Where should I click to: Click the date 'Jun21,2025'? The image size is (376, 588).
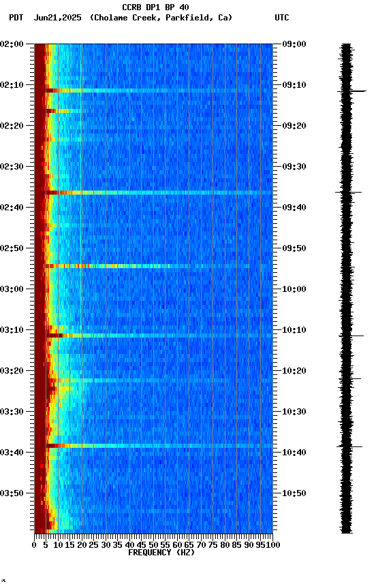(57, 18)
